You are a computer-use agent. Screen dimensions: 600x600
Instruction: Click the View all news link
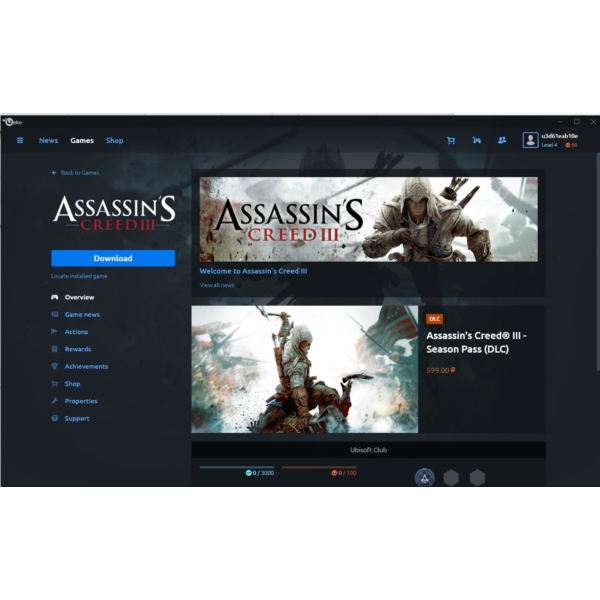click(217, 285)
